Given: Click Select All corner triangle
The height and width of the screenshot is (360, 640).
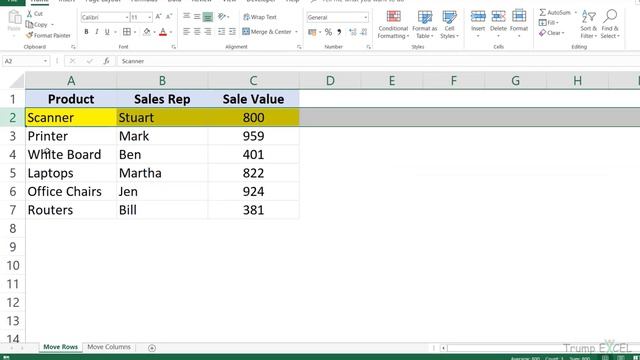Looking at the screenshot, I should pyautogui.click(x=17, y=81).
